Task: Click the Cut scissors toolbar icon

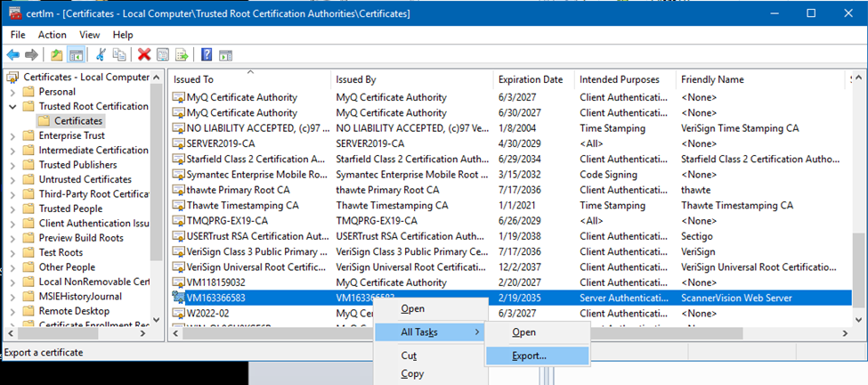Action: tap(101, 55)
